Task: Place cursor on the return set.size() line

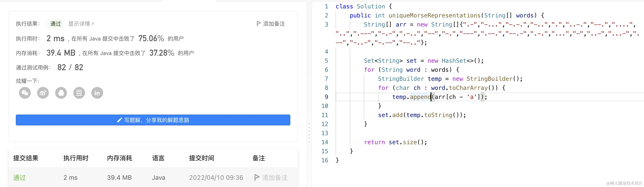Action: 395,142
